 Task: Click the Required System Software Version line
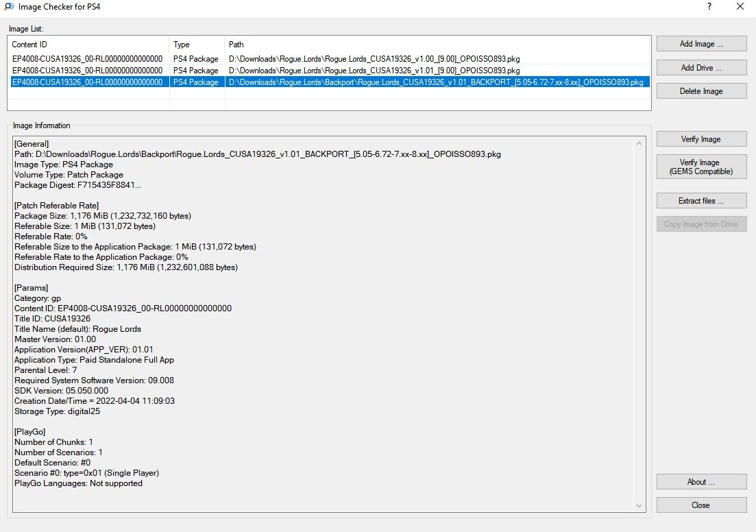point(94,380)
